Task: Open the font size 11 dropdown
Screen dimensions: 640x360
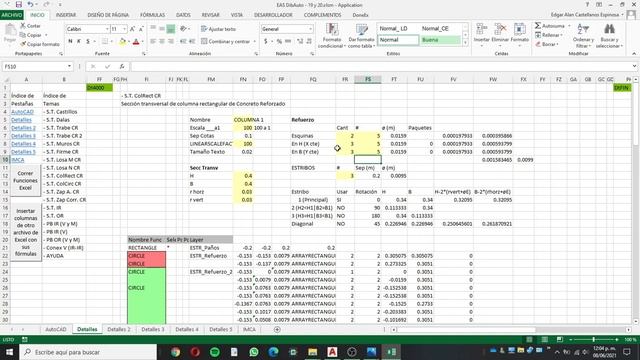Action: coord(124,29)
